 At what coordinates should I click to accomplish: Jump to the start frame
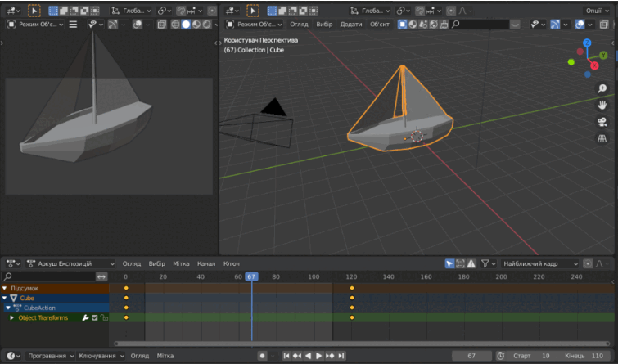[286, 356]
